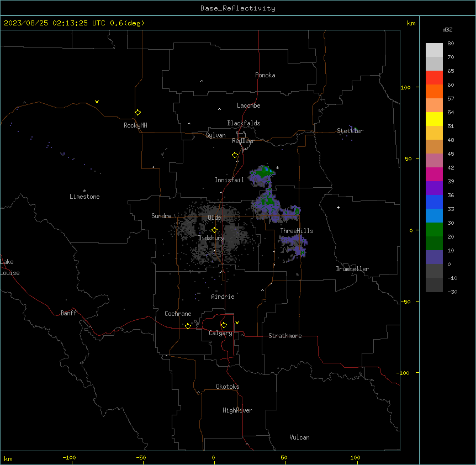Click the Cochrane label
The width and height of the screenshot is (476, 465).
coord(178,314)
